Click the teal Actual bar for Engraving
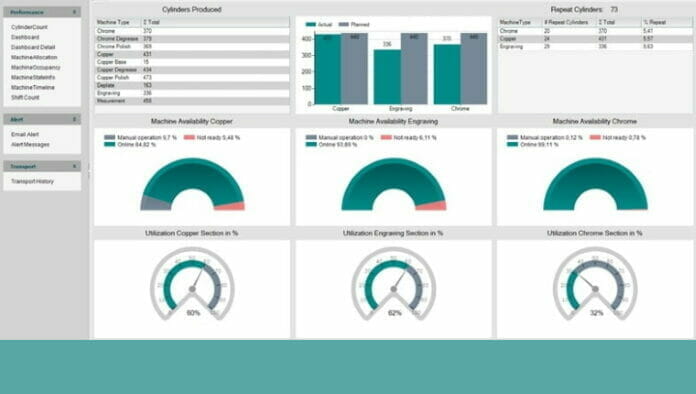Viewport: 696px width, 394px height. [387, 77]
